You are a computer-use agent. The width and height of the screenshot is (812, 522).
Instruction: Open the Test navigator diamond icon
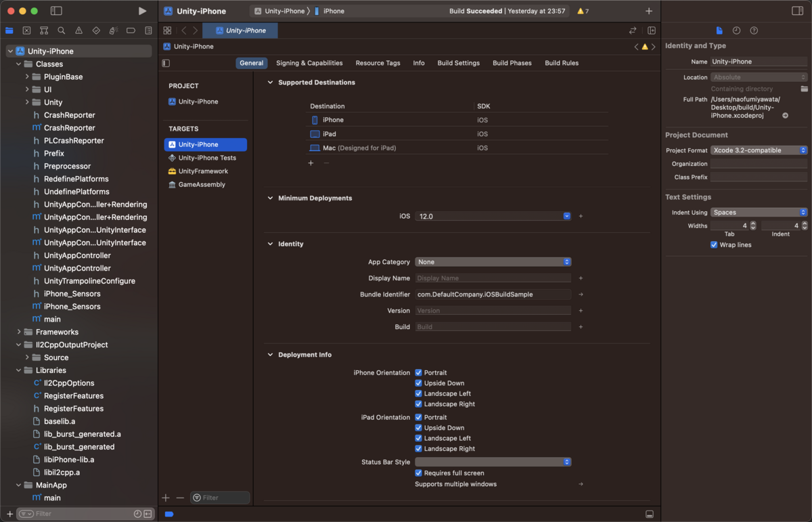95,30
